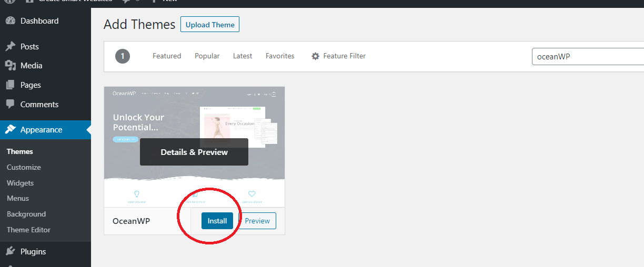The width and height of the screenshot is (644, 267).
Task: Select the Themes submenu item
Action: click(x=20, y=151)
